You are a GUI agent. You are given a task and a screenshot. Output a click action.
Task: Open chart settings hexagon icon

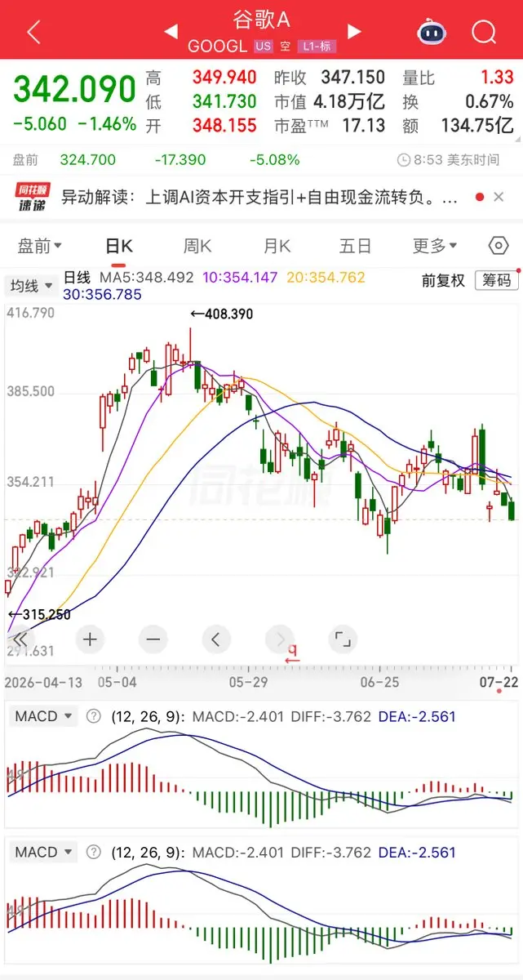(x=498, y=246)
